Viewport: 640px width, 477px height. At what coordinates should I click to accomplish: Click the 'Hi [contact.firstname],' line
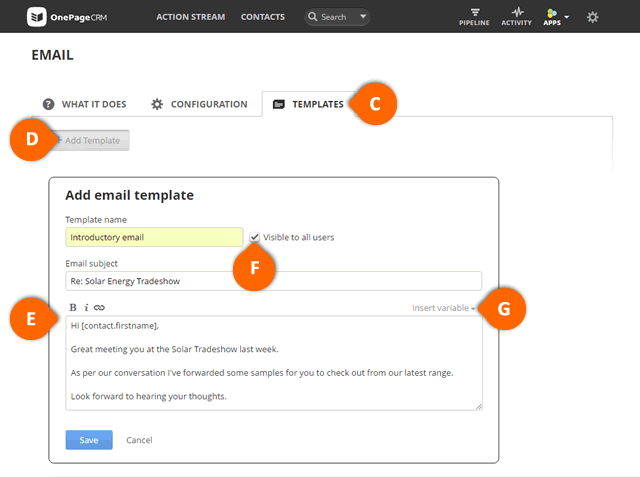tap(115, 326)
